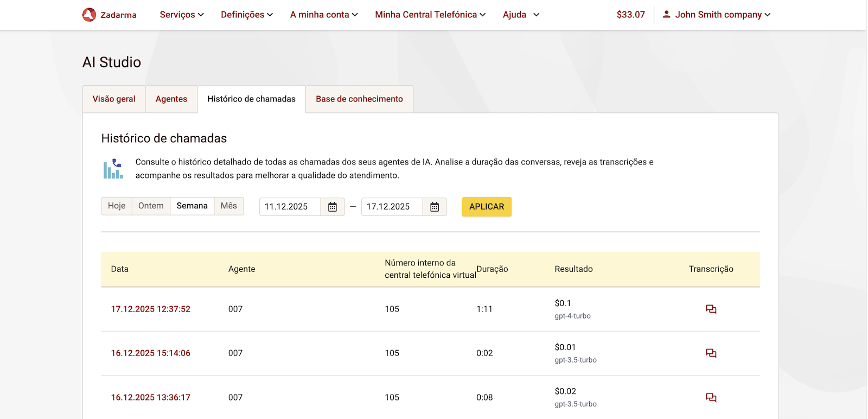
Task: Expand the Definições dropdown
Action: click(x=247, y=15)
